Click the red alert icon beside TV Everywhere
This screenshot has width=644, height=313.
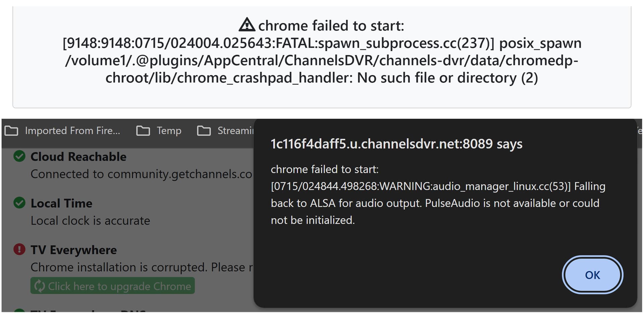19,249
